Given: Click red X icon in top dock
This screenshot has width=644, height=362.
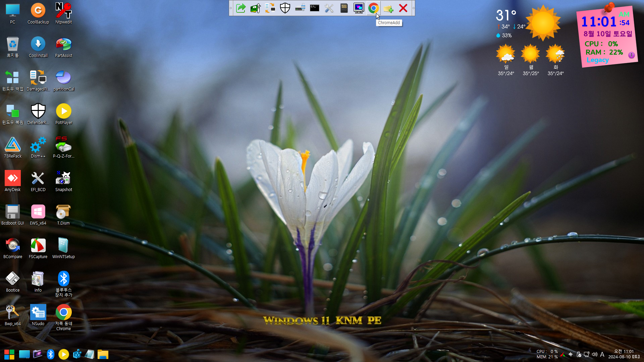Looking at the screenshot, I should [x=403, y=8].
